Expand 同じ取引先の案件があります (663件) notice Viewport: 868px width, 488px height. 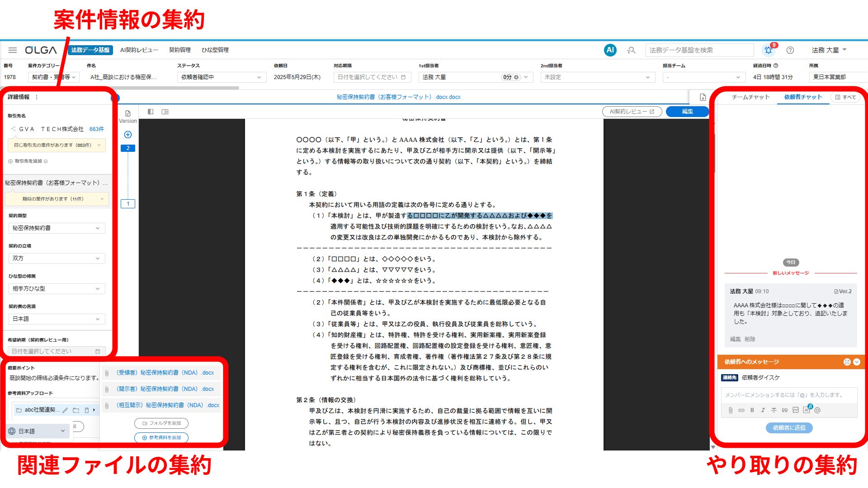[57, 145]
